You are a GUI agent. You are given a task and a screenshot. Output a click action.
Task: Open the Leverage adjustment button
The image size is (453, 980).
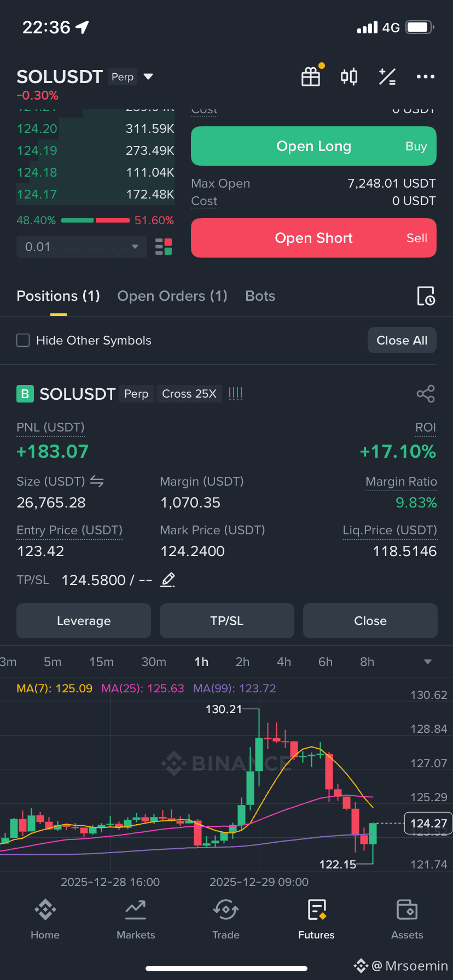tap(84, 621)
